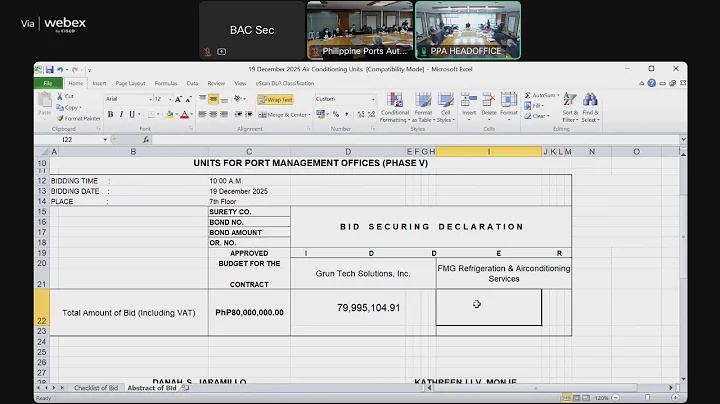Open Format cells ribbon button
This screenshot has width=720, height=404.
pyautogui.click(x=509, y=107)
